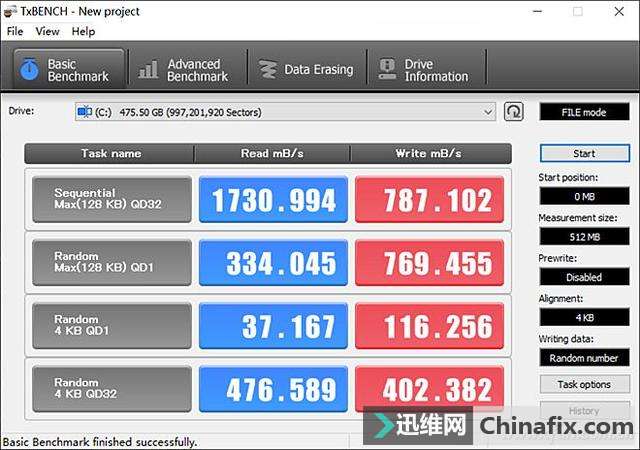
Task: Click the 334.045 read result
Action: pyautogui.click(x=273, y=263)
